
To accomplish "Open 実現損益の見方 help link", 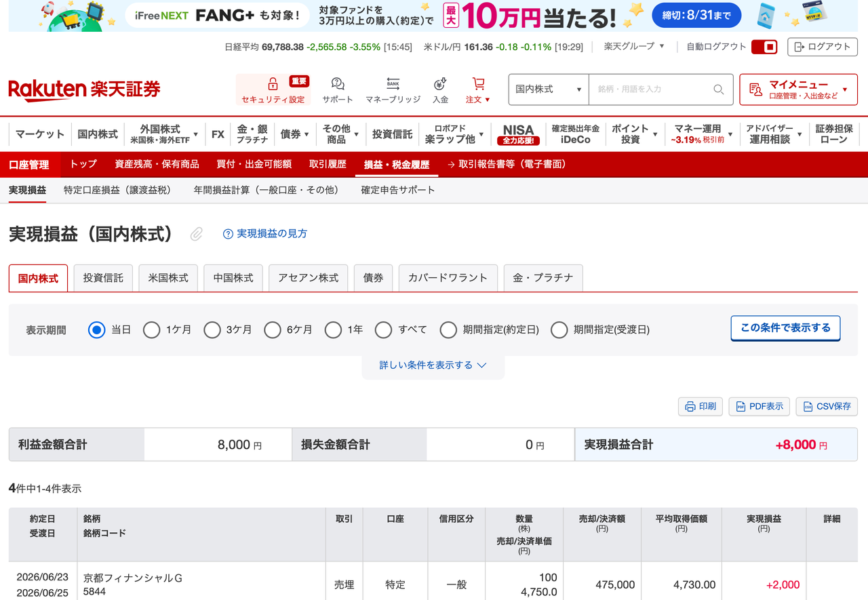I will [272, 234].
